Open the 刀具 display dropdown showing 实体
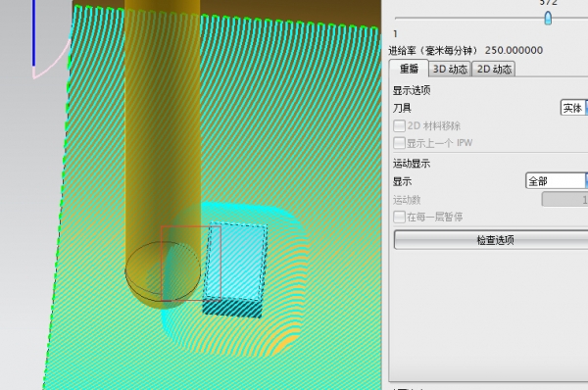This screenshot has width=588, height=390. [x=574, y=108]
